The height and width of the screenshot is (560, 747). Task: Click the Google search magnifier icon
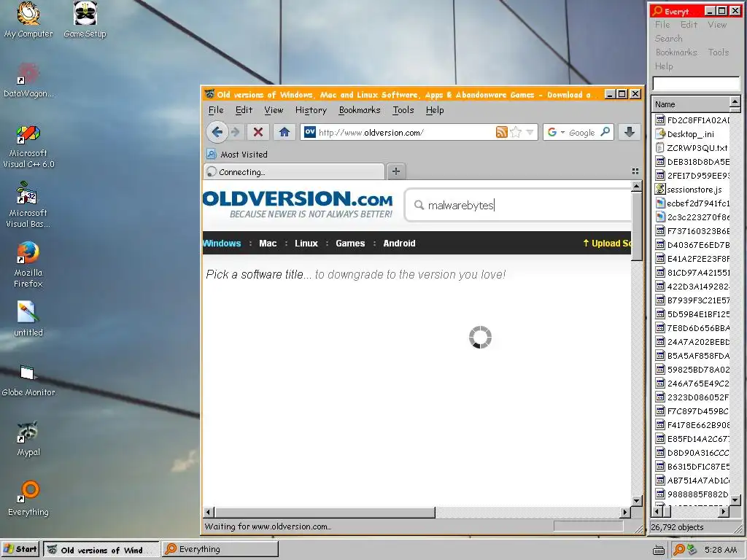coord(605,132)
